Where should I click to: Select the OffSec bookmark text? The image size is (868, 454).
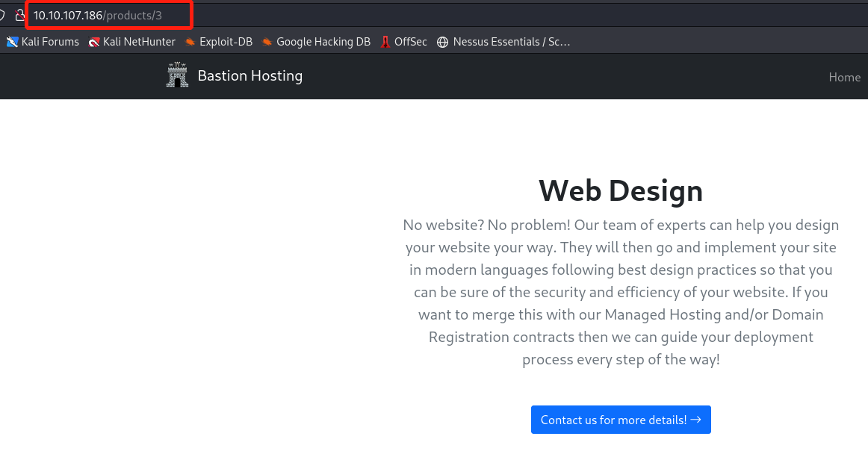click(x=410, y=42)
